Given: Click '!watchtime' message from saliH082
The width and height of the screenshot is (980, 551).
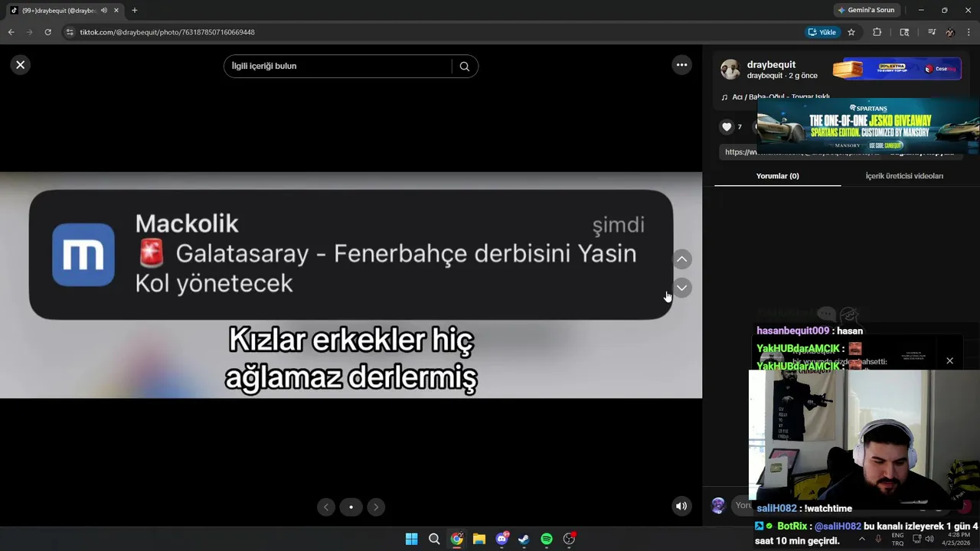Looking at the screenshot, I should [x=828, y=508].
